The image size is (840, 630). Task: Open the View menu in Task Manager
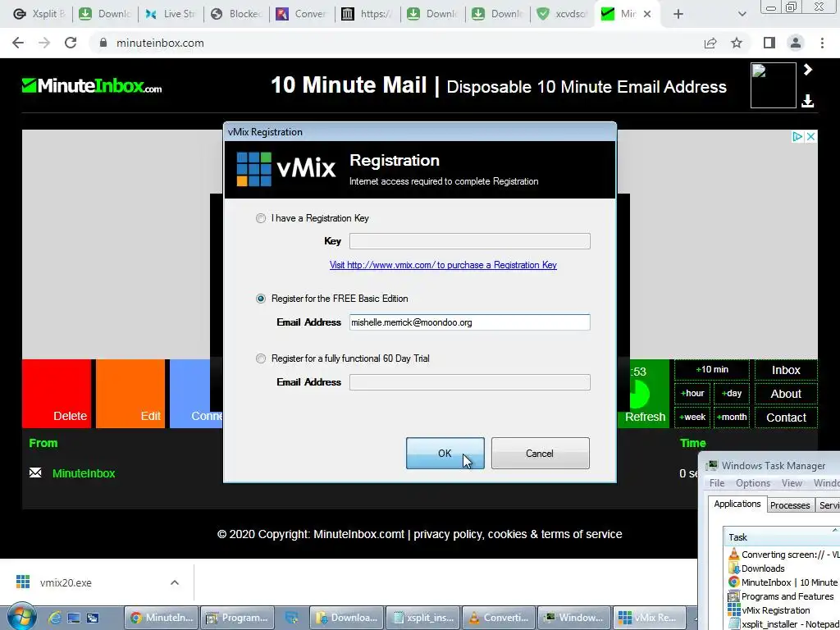[x=792, y=482]
